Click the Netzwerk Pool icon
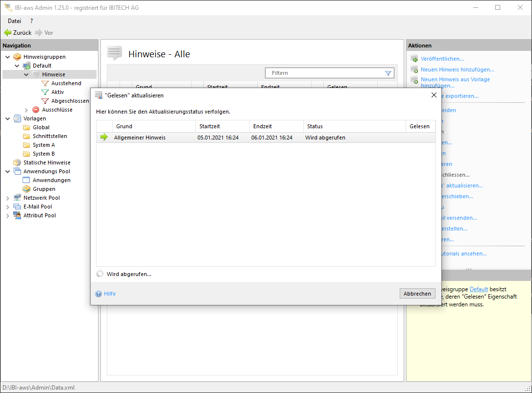The width and height of the screenshot is (532, 393). click(x=17, y=198)
